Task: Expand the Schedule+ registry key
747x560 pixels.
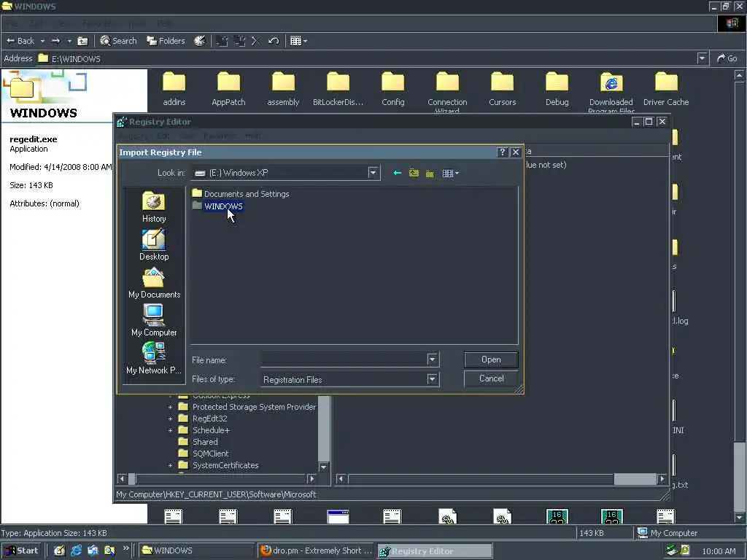Action: coord(170,430)
